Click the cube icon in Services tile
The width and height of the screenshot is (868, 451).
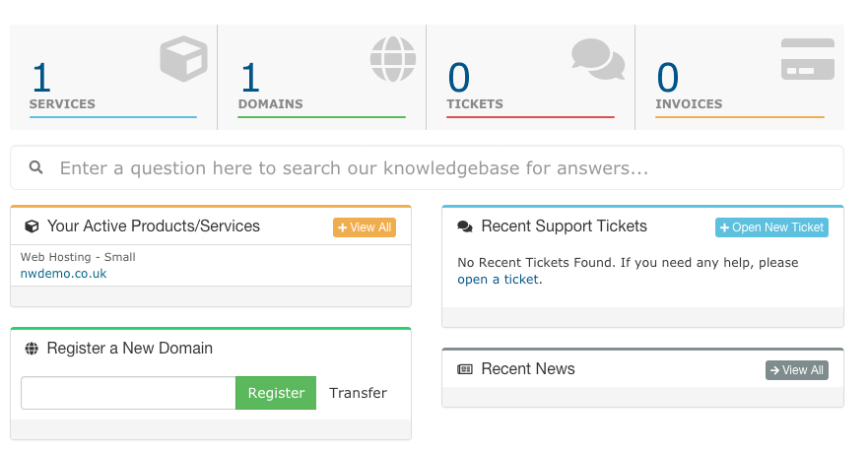184,59
